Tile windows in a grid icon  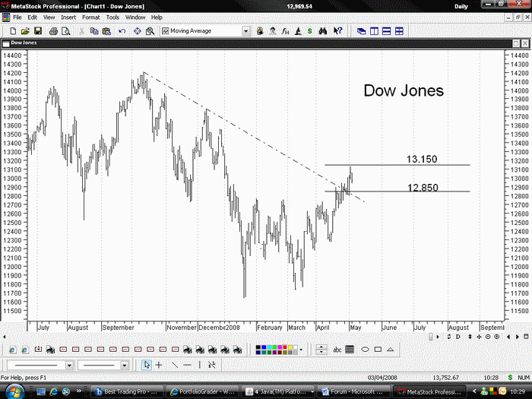pos(399,31)
